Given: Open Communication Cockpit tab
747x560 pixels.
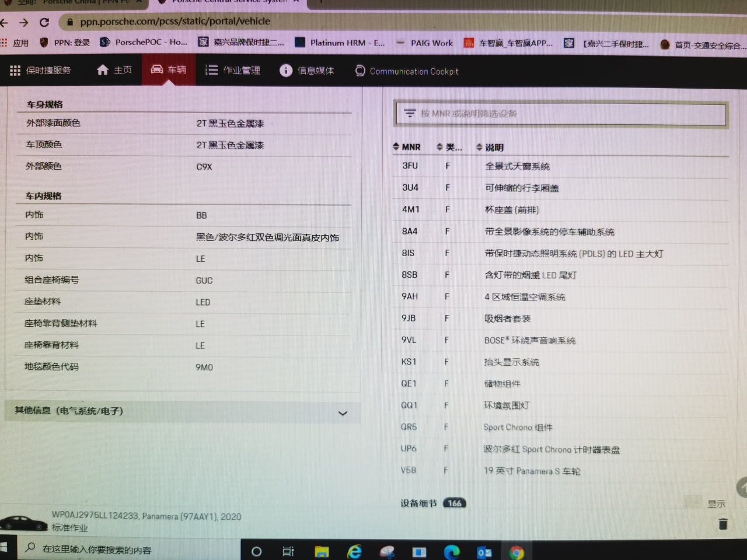Looking at the screenshot, I should point(407,71).
